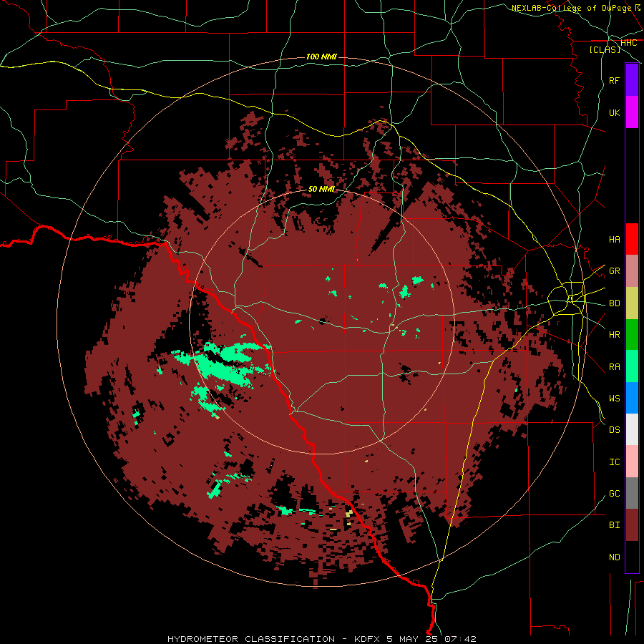The width and height of the screenshot is (644, 644).
Task: Click the 'BD' legend label
Action: coord(614,303)
